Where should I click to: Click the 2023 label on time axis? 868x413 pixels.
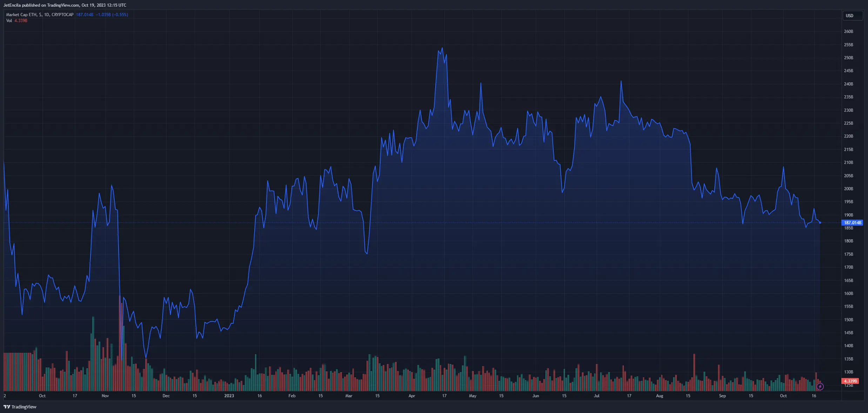(229, 396)
